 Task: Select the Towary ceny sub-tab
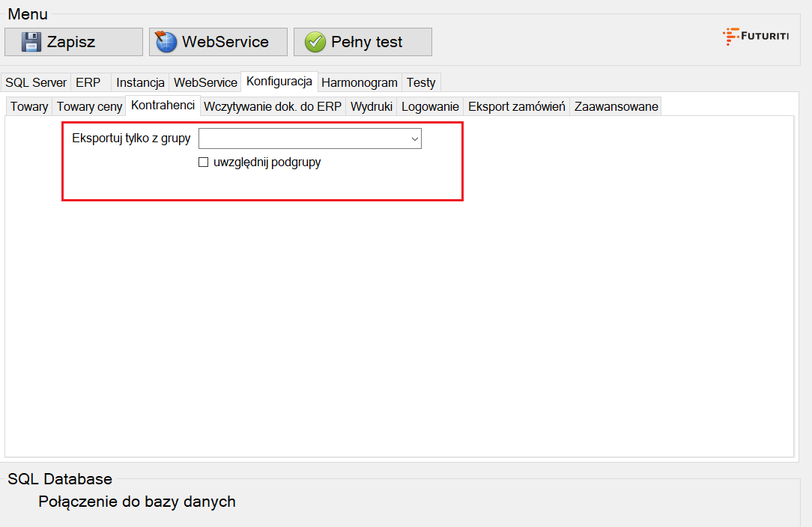click(x=89, y=106)
